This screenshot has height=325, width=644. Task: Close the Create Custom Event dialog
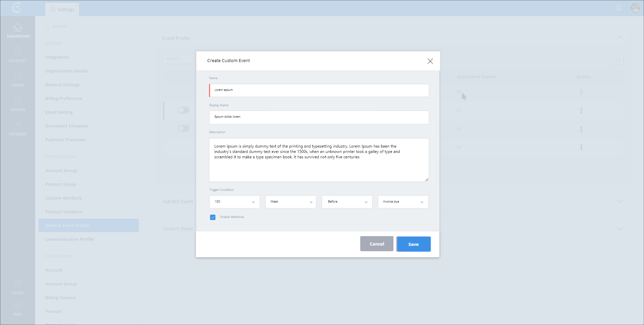430,61
